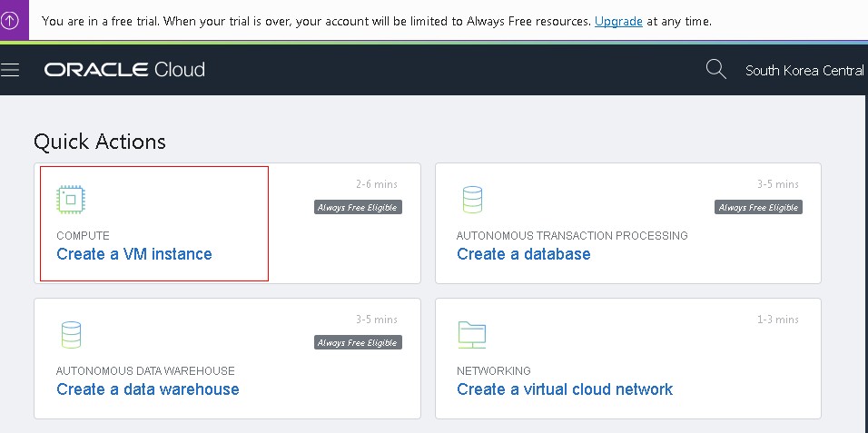Click the Quick Actions heading
This screenshot has width=868, height=433.
(100, 142)
